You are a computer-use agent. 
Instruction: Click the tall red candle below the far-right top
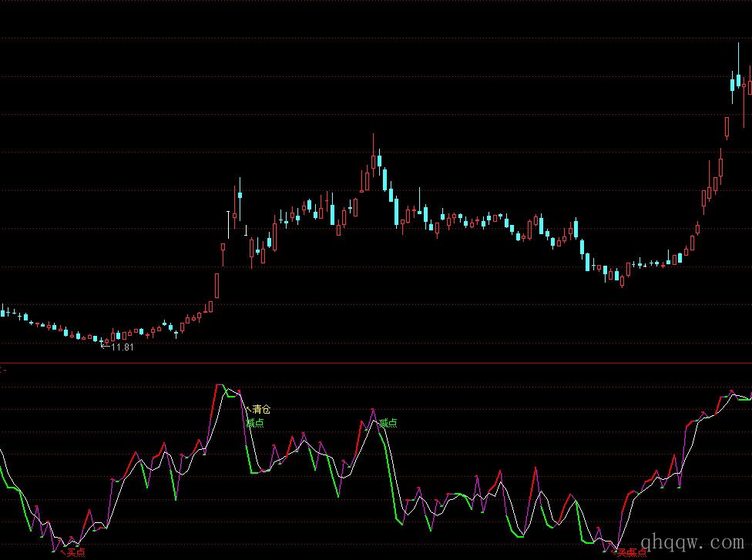coord(727,128)
